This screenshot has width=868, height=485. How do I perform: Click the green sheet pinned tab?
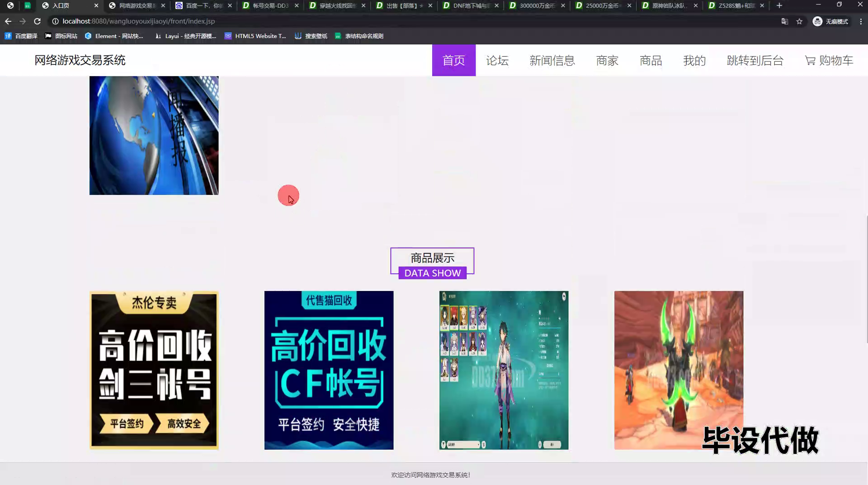[x=28, y=5]
